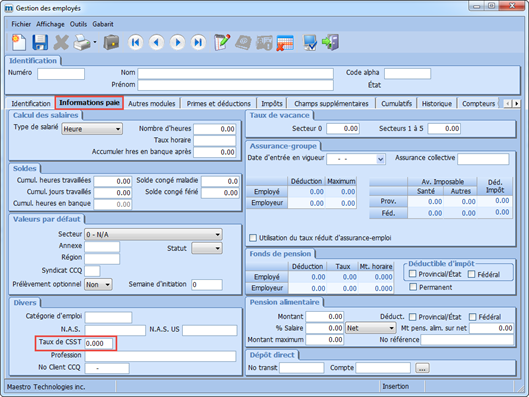Expand the Secteur dropdown
Screen dimensions: 529x397
point(153,234)
